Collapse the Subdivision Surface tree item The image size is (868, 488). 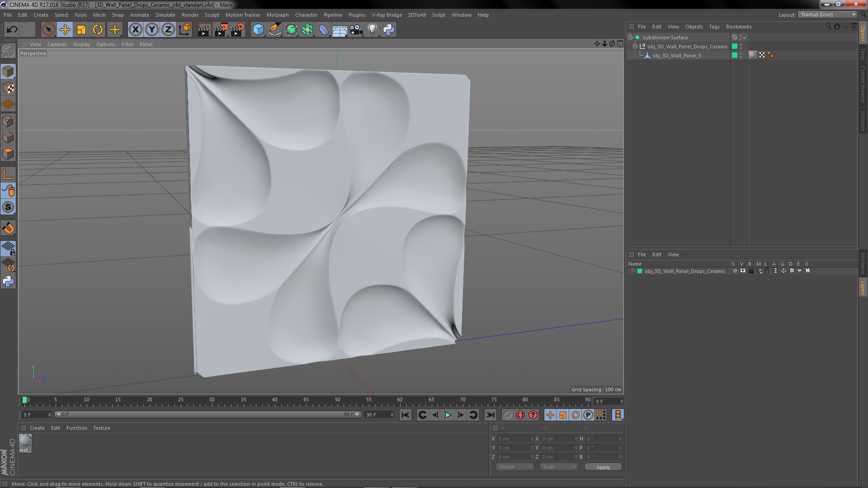point(630,37)
